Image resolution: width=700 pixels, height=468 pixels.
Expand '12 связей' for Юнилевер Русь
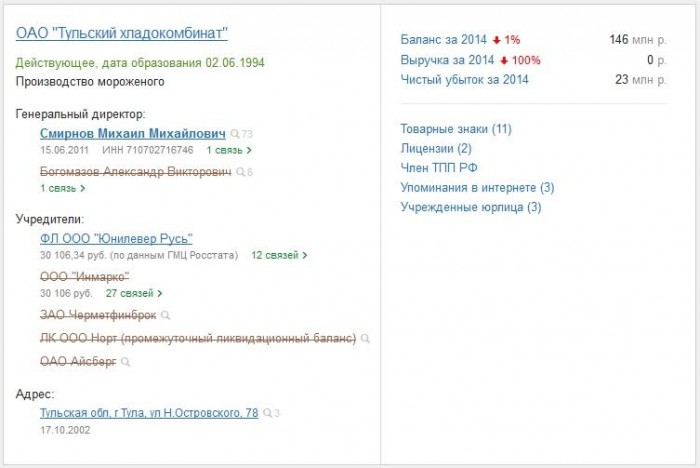click(x=279, y=255)
